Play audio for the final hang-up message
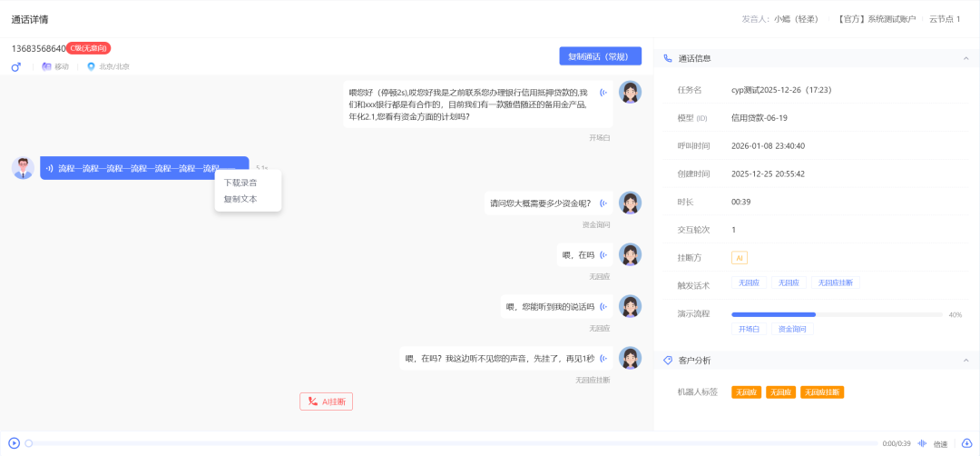This screenshot has width=980, height=456. [x=603, y=359]
